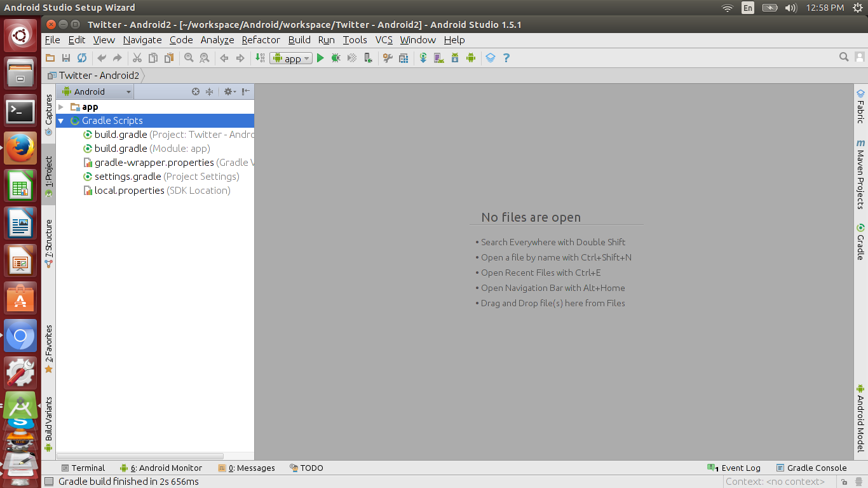
Task: Select build.gradle (Project: Twitter) file
Action: point(168,135)
